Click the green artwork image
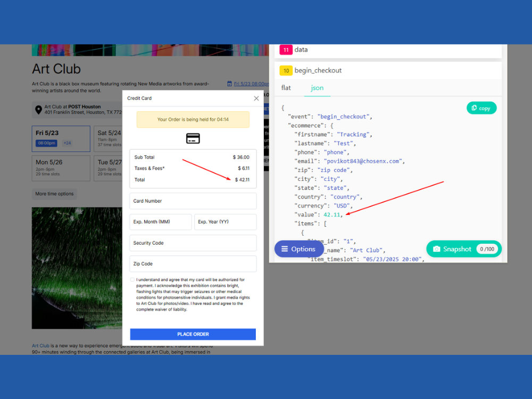 click(77, 268)
